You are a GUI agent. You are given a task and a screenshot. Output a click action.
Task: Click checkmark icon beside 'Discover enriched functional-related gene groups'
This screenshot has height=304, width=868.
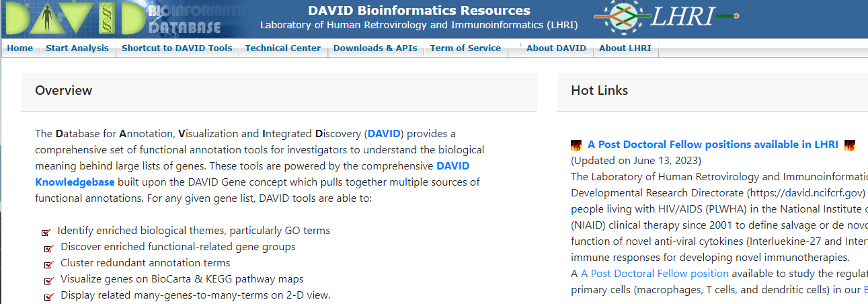point(48,248)
